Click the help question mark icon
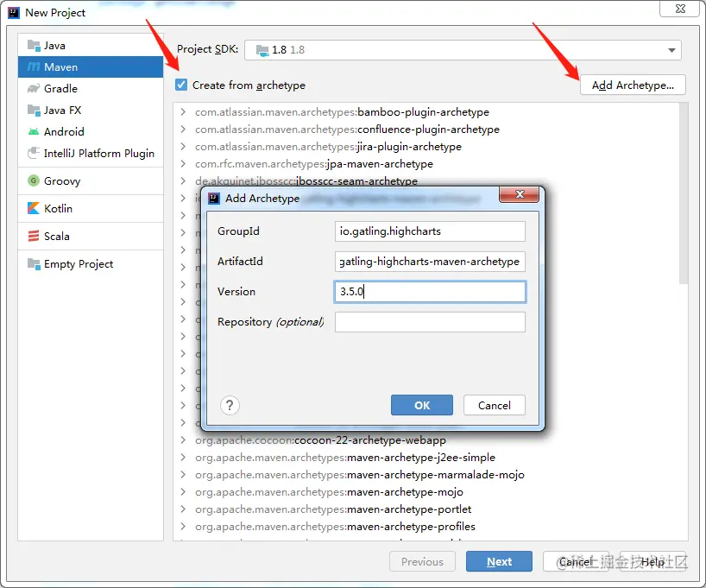This screenshot has height=588, width=706. (x=230, y=405)
